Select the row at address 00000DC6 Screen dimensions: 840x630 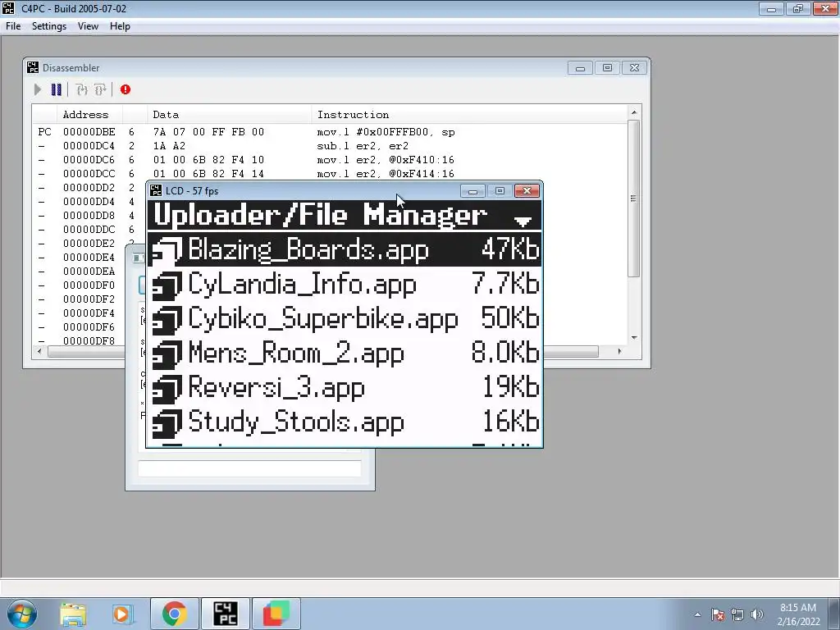(329, 160)
